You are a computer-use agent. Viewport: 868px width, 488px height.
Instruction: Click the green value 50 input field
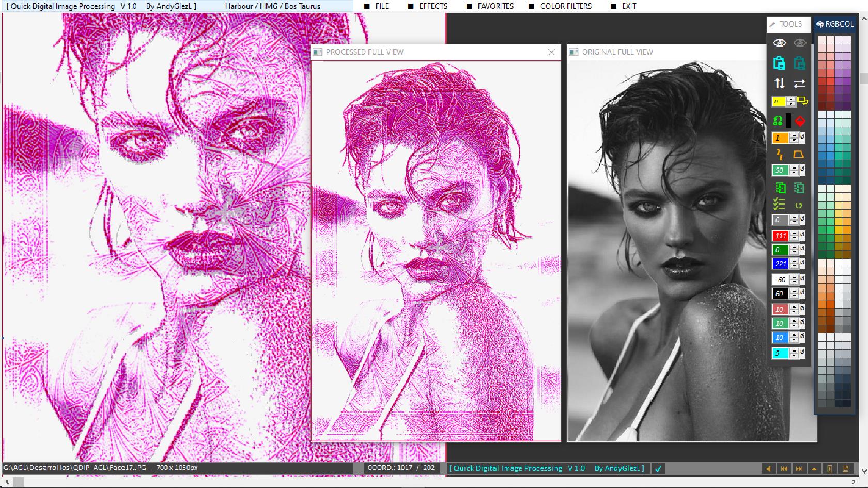pyautogui.click(x=780, y=170)
